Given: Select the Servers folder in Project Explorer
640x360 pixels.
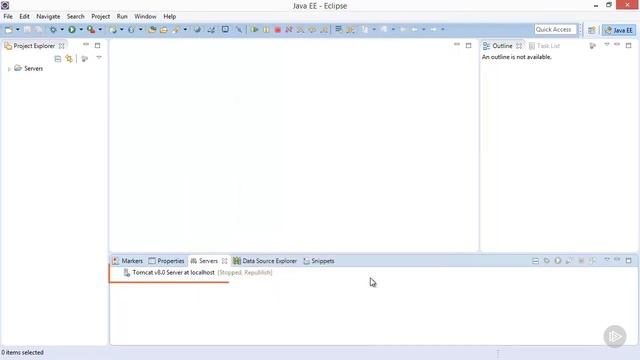Looking at the screenshot, I should (29, 68).
